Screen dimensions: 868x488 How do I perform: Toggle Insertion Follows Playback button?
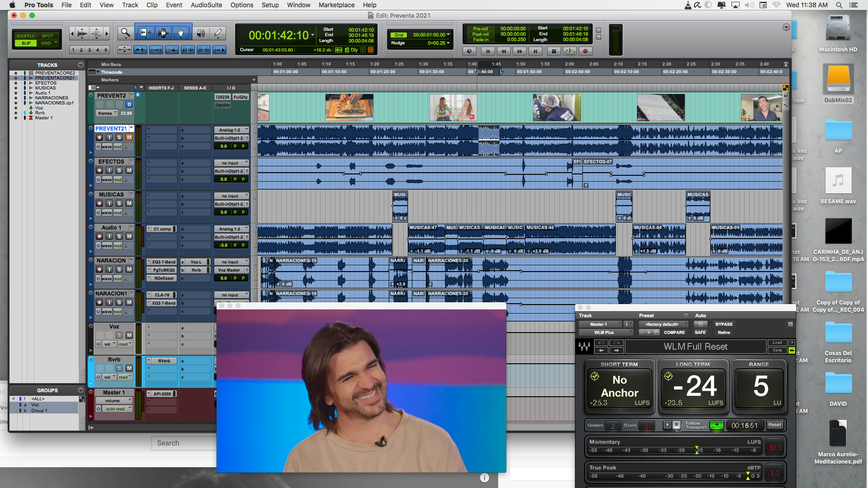click(x=219, y=50)
